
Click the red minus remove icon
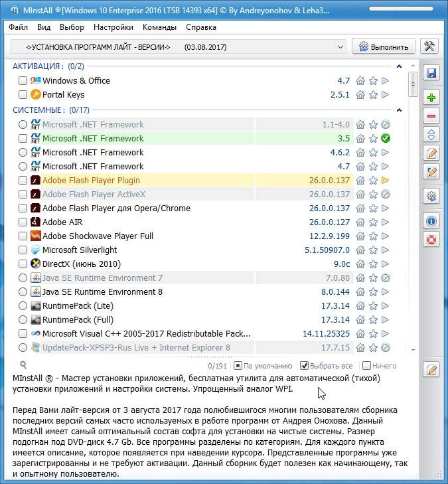point(431,116)
